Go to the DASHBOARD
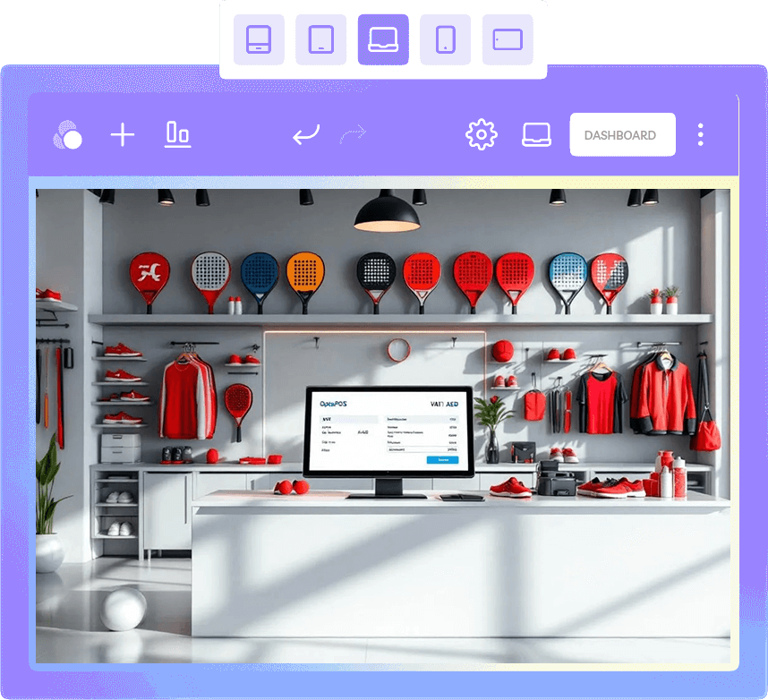Image resolution: width=768 pixels, height=700 pixels. tap(622, 134)
